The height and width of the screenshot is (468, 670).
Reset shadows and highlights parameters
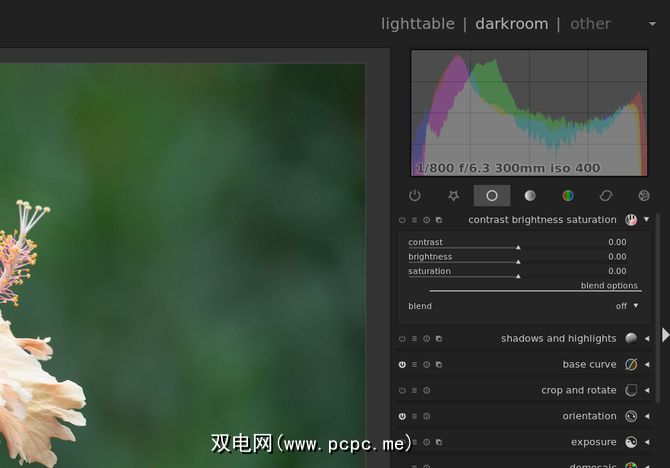click(426, 338)
